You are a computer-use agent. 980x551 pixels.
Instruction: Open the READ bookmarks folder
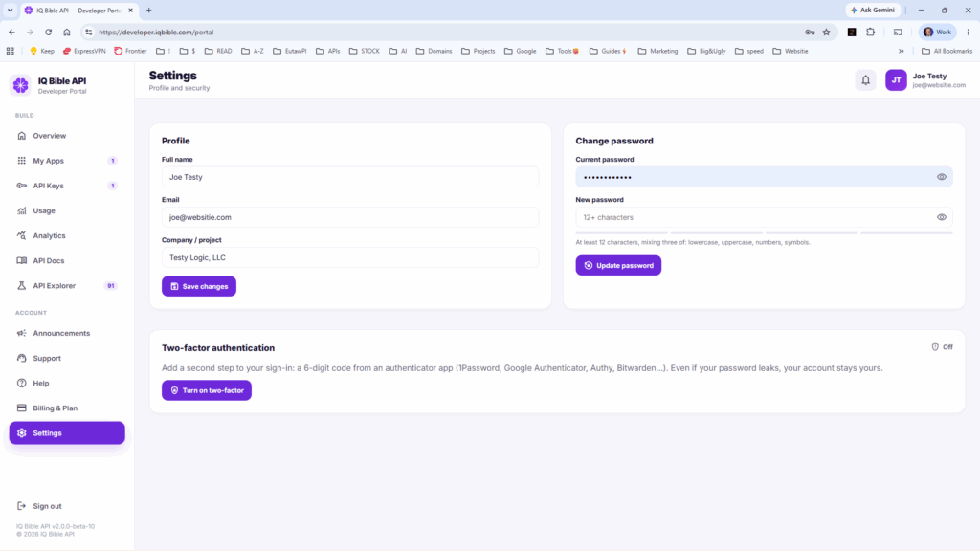coord(218,52)
